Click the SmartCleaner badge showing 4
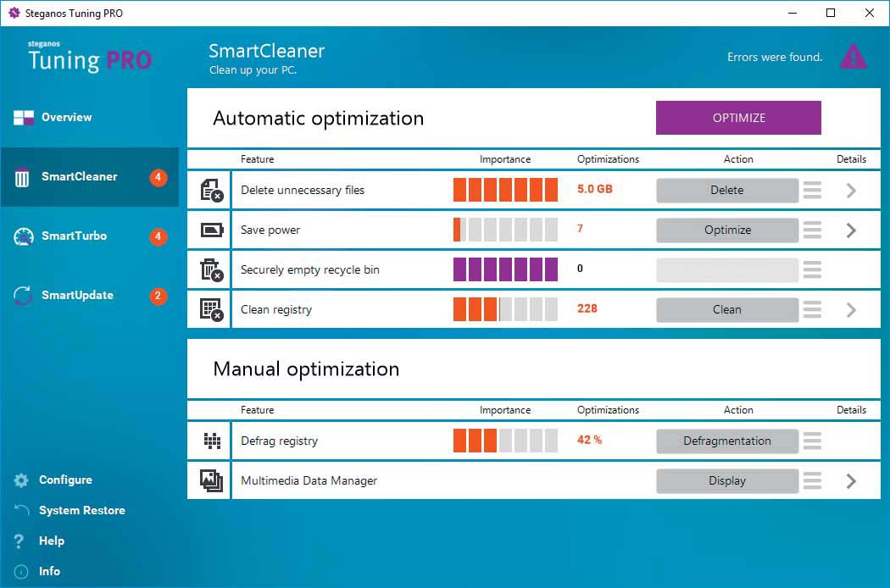 pyautogui.click(x=159, y=178)
